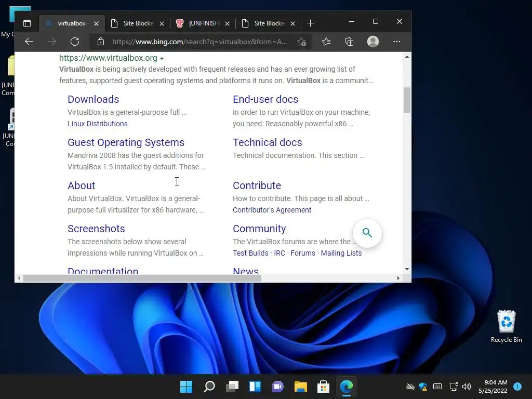
Task: Open File Explorer on the taskbar
Action: pyautogui.click(x=301, y=387)
